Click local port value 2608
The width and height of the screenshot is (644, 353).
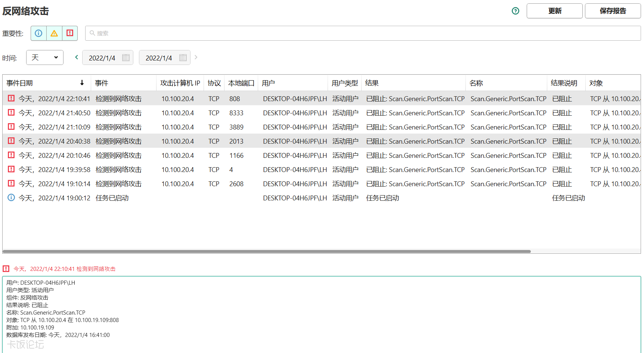click(x=236, y=184)
